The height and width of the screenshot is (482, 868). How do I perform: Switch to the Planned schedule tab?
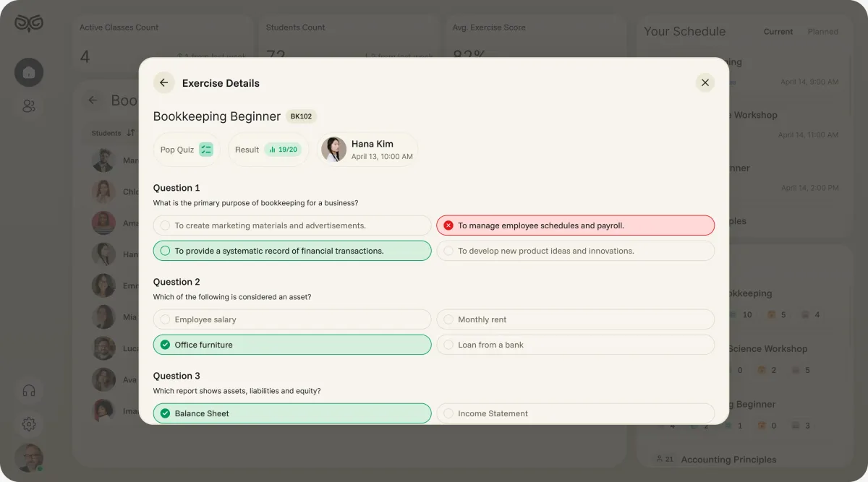pos(823,32)
